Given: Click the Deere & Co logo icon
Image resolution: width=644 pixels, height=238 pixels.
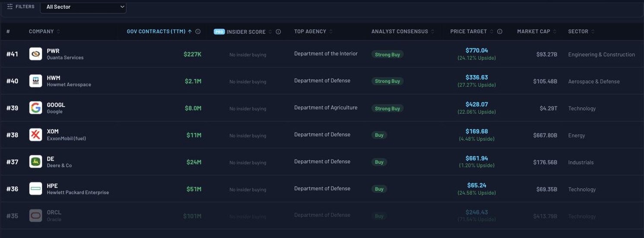Looking at the screenshot, I should [35, 162].
